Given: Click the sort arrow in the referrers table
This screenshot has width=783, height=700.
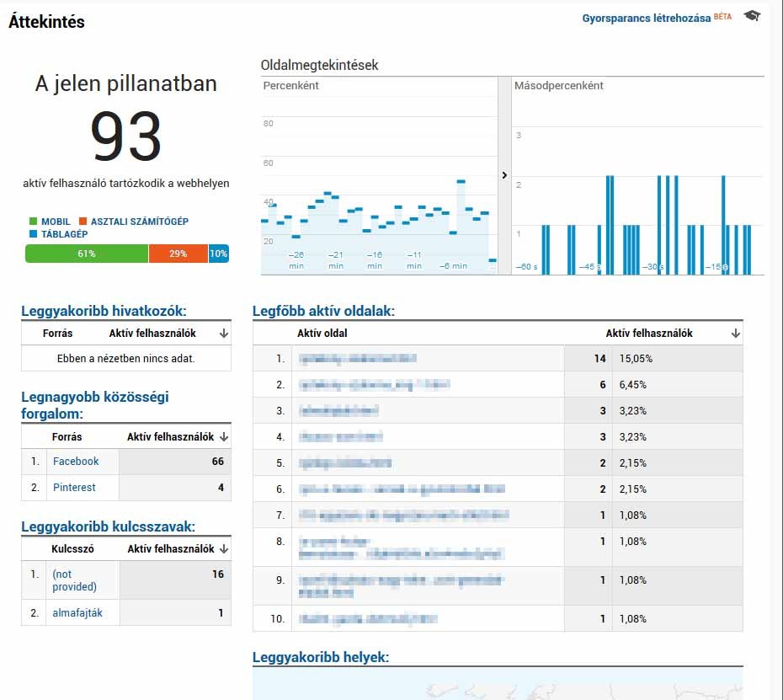Looking at the screenshot, I should (222, 332).
